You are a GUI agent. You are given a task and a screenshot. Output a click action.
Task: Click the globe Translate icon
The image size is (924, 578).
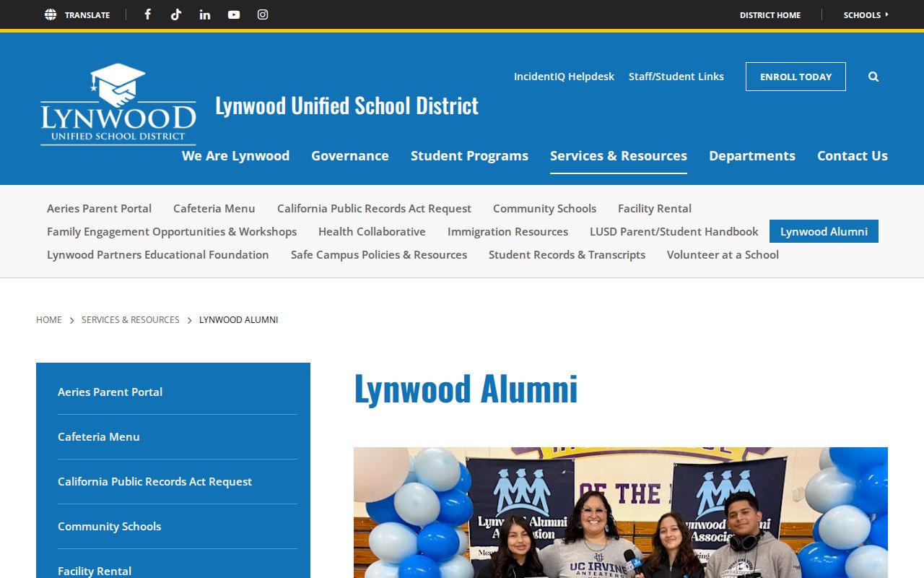(x=51, y=14)
